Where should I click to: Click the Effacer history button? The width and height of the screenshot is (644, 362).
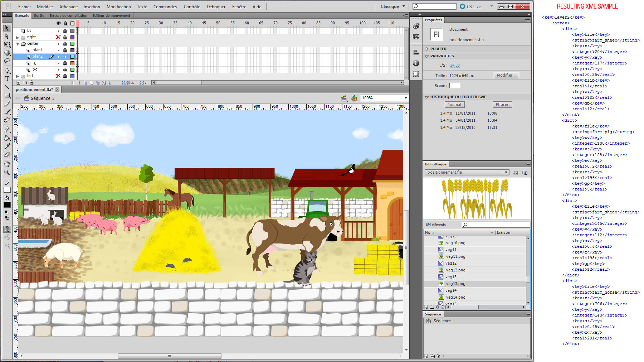[502, 105]
